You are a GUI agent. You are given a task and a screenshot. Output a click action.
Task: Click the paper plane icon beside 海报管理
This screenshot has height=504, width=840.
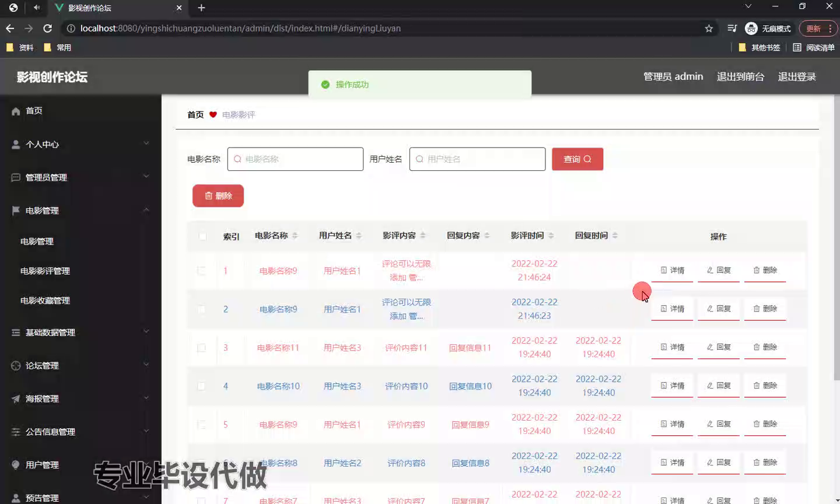16,399
